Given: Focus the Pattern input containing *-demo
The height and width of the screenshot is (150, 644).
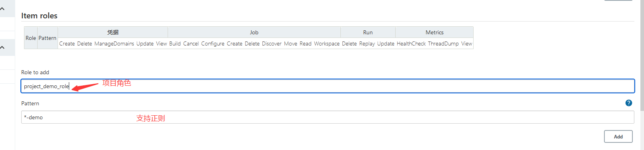Looking at the screenshot, I should tap(328, 117).
